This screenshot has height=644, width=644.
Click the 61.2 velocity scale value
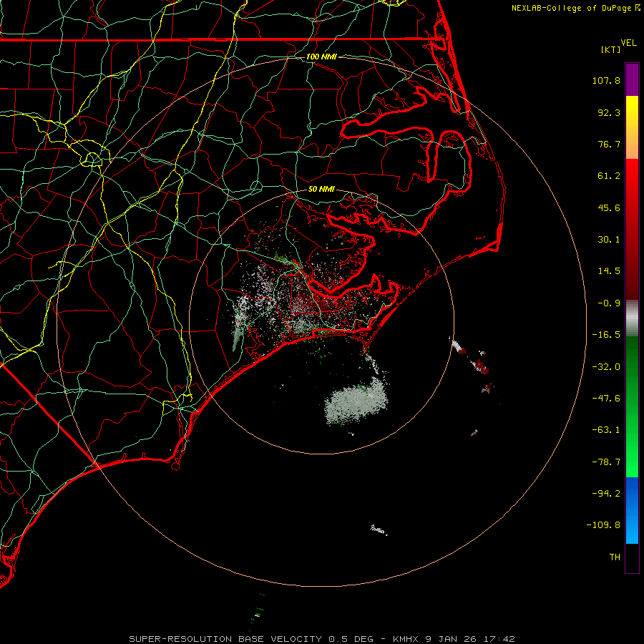click(x=609, y=176)
